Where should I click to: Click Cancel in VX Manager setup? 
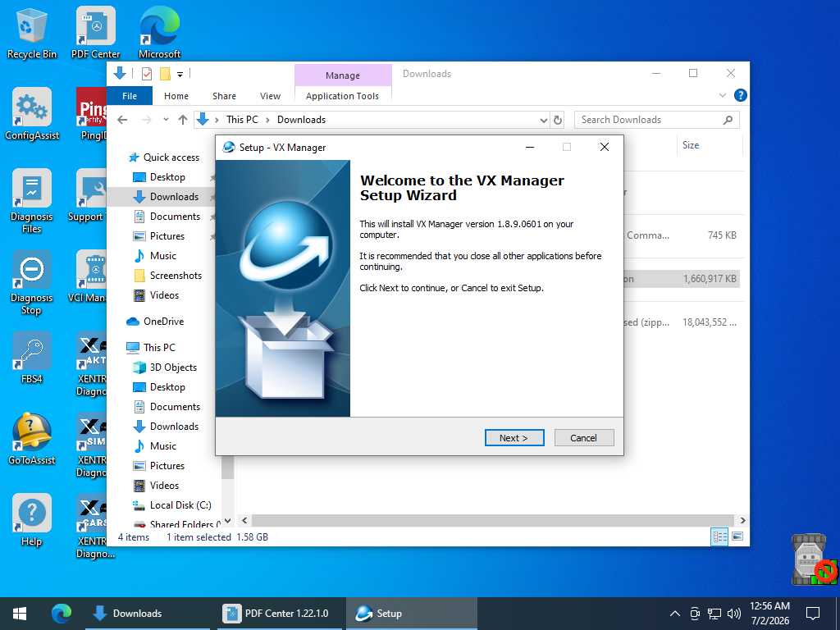click(584, 438)
